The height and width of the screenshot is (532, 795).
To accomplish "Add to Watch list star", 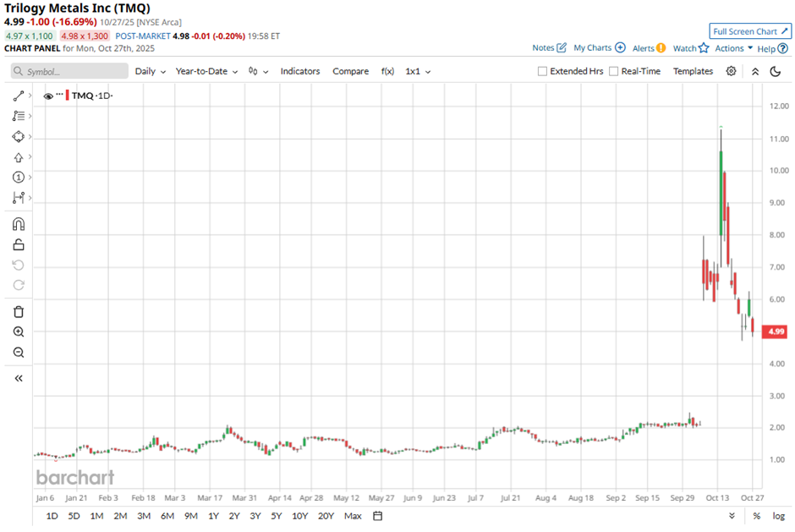I will click(703, 47).
